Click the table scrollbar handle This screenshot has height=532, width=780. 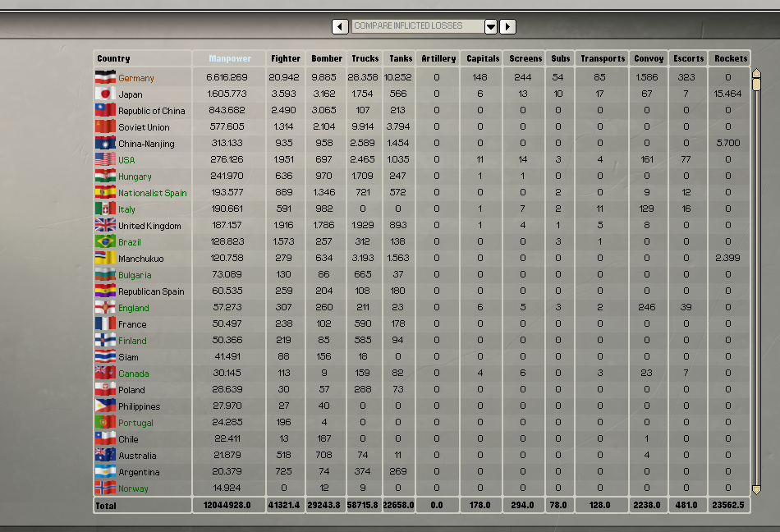[x=757, y=84]
